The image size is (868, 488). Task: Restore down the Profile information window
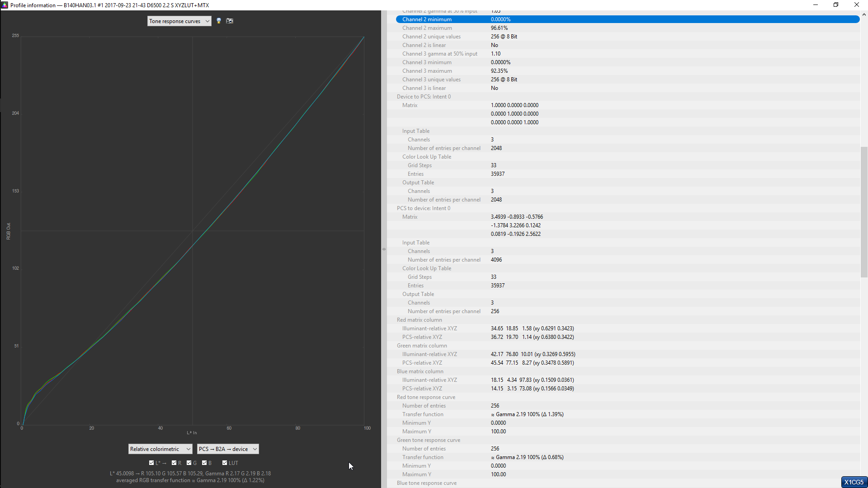(836, 5)
